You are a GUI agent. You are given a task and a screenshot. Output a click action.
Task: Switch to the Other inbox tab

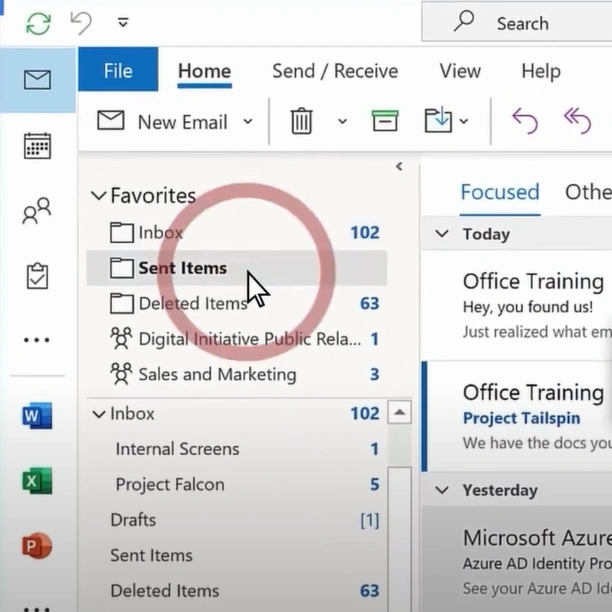[588, 192]
